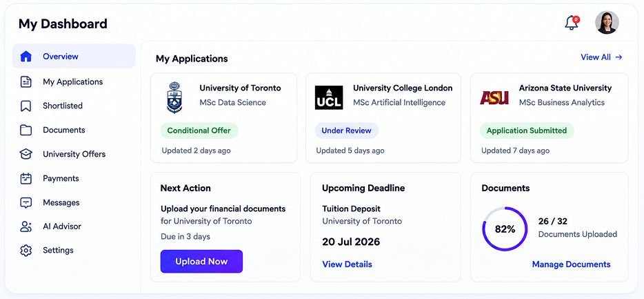
Task: Open the Shortlisted bookmark icon
Action: pos(26,106)
